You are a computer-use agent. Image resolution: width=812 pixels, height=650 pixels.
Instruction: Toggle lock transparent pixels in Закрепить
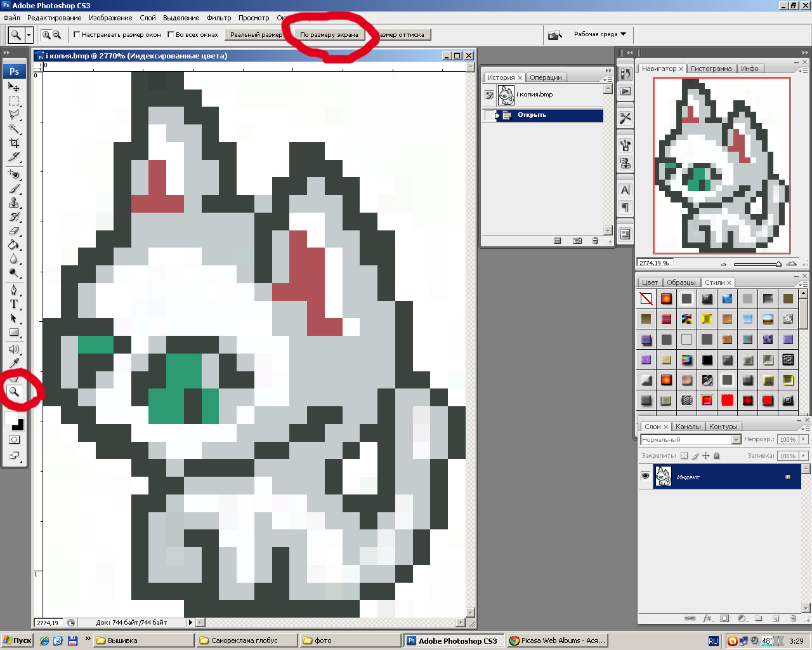pos(684,456)
